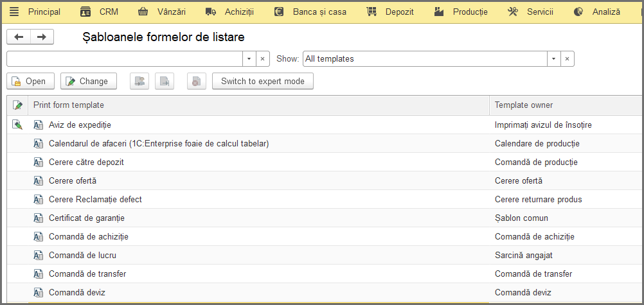Clear the search field with X button
644x305 pixels.
coord(263,58)
